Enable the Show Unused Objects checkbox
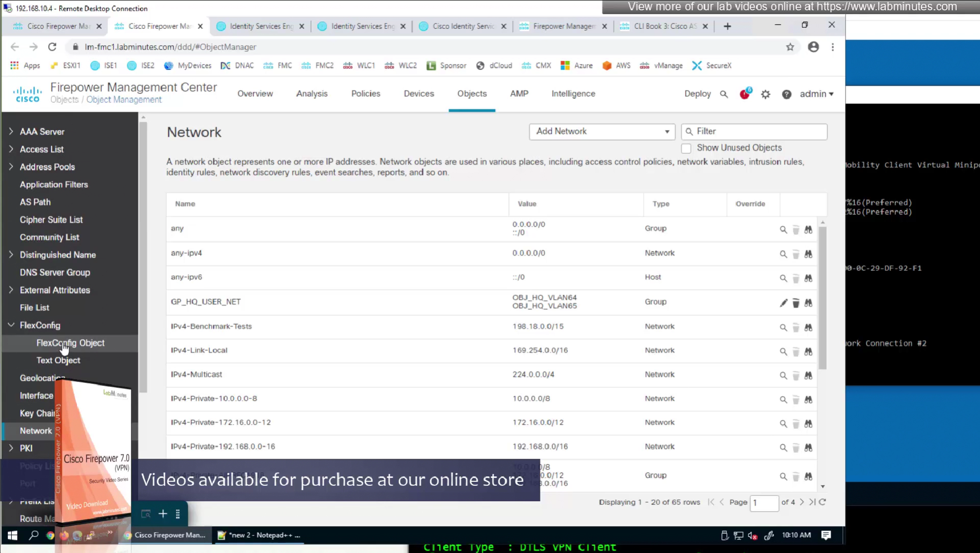 click(686, 148)
